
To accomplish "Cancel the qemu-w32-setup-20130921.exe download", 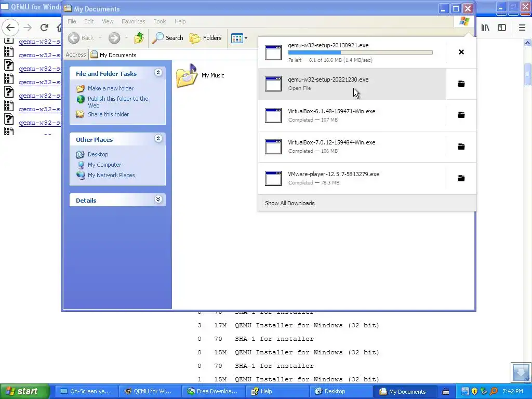I will 461,52.
